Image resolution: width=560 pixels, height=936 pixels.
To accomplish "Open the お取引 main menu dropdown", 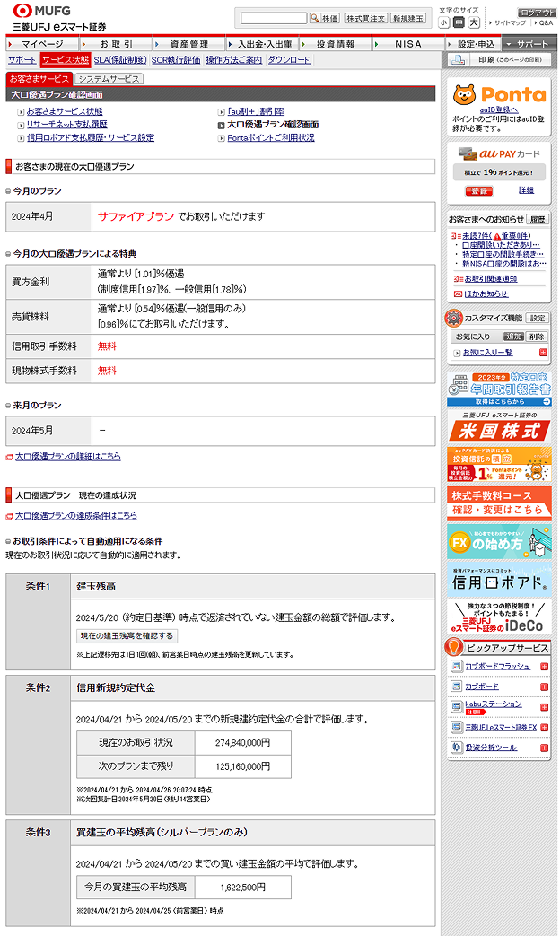I will click(x=115, y=43).
